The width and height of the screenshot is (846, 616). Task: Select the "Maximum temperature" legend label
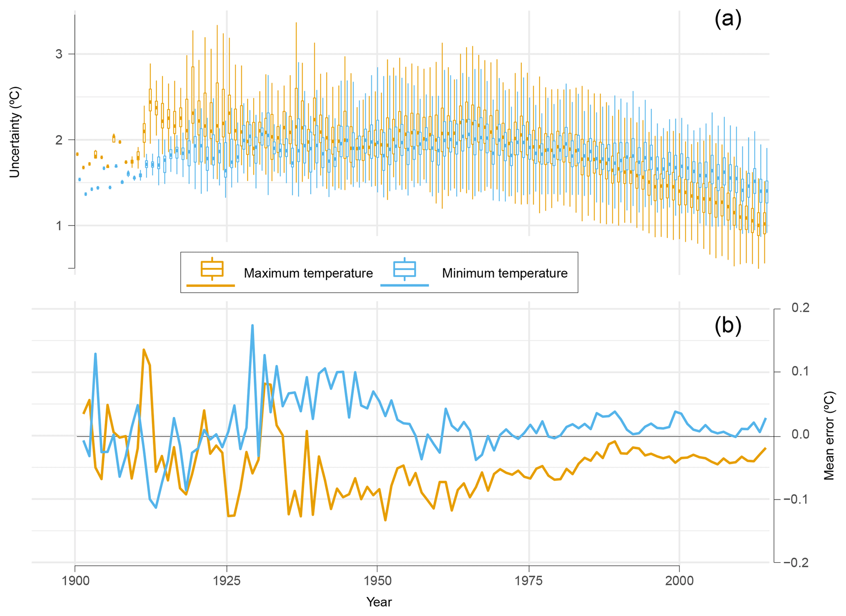308,273
